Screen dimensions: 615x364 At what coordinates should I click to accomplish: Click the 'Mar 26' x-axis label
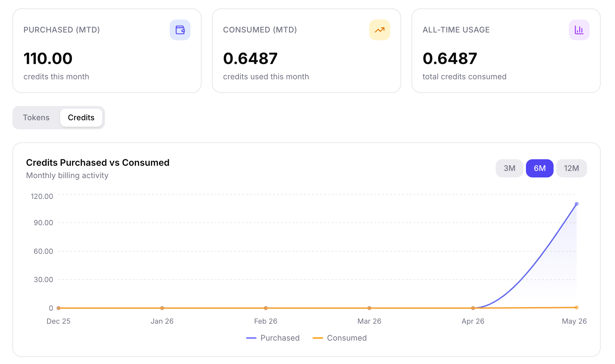coord(369,321)
